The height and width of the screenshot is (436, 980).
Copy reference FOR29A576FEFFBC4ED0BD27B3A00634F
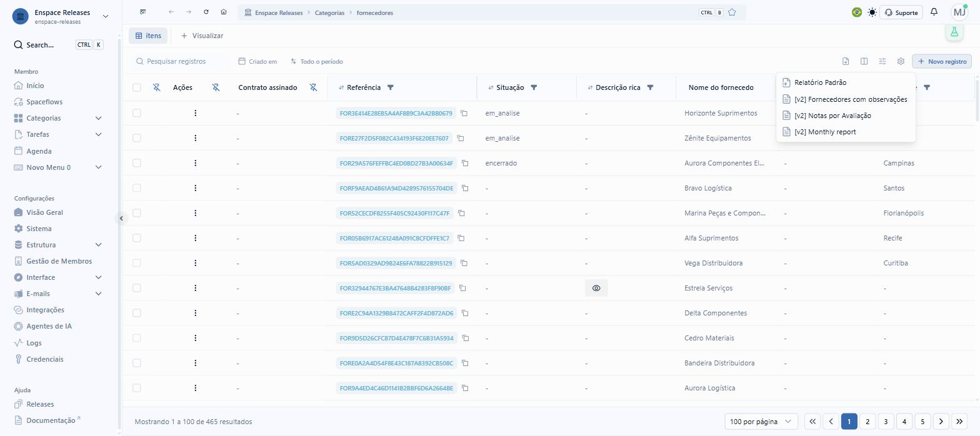[x=465, y=163]
